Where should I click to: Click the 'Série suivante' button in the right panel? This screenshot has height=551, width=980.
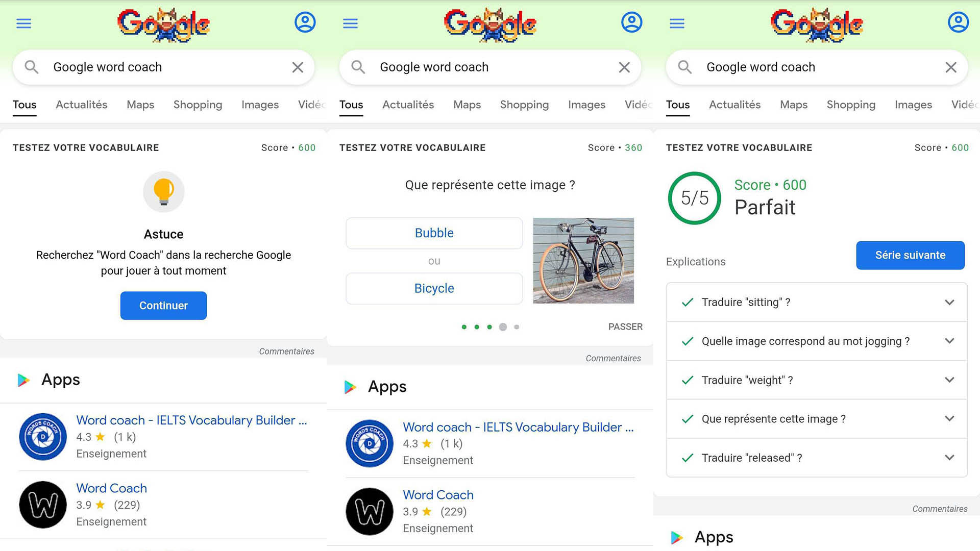(x=911, y=254)
